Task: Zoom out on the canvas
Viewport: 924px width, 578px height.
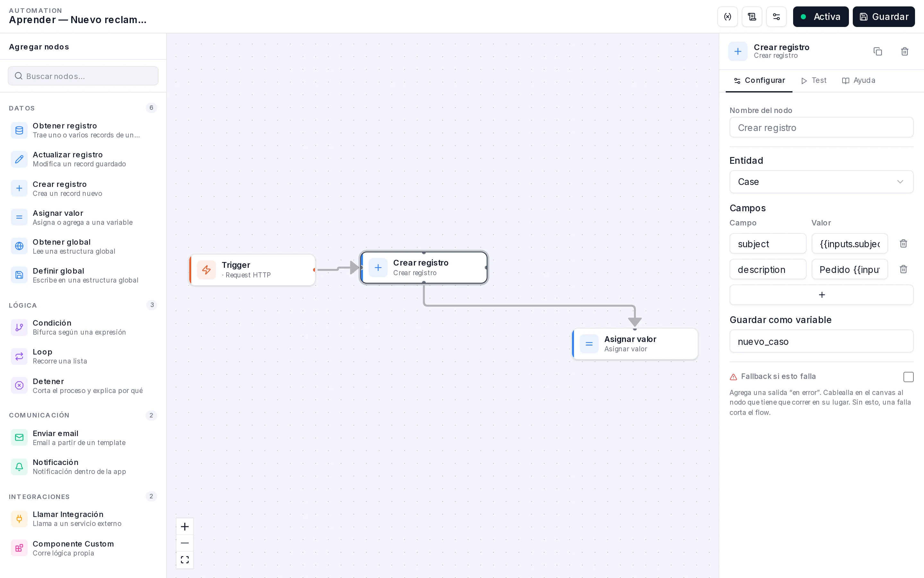Action: (x=185, y=543)
